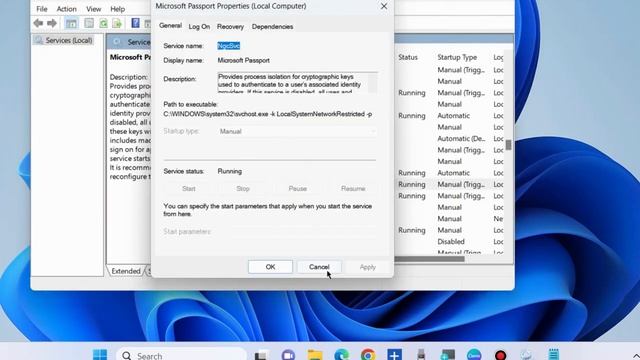Switch to the Log On tab
This screenshot has height=360, width=640.
[199, 27]
